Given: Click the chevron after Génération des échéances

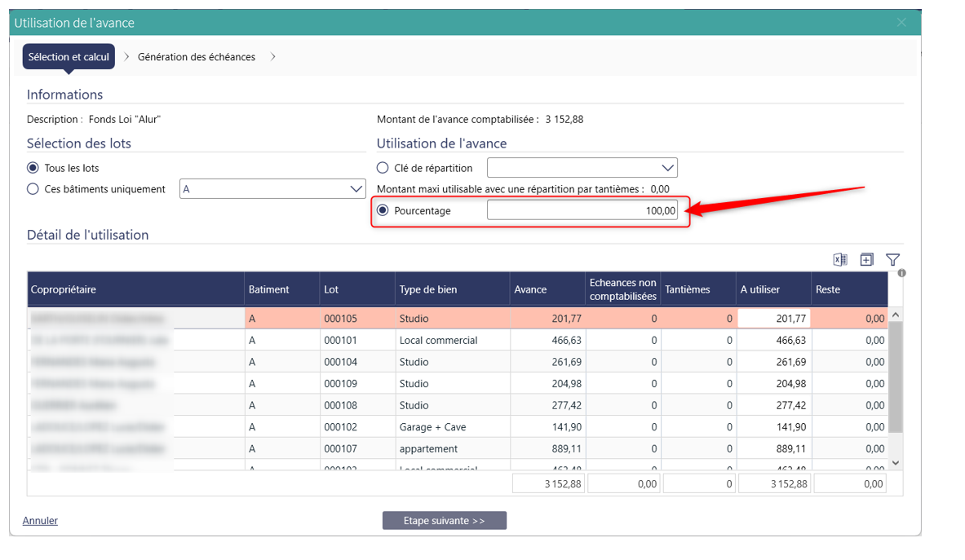Looking at the screenshot, I should pyautogui.click(x=273, y=57).
